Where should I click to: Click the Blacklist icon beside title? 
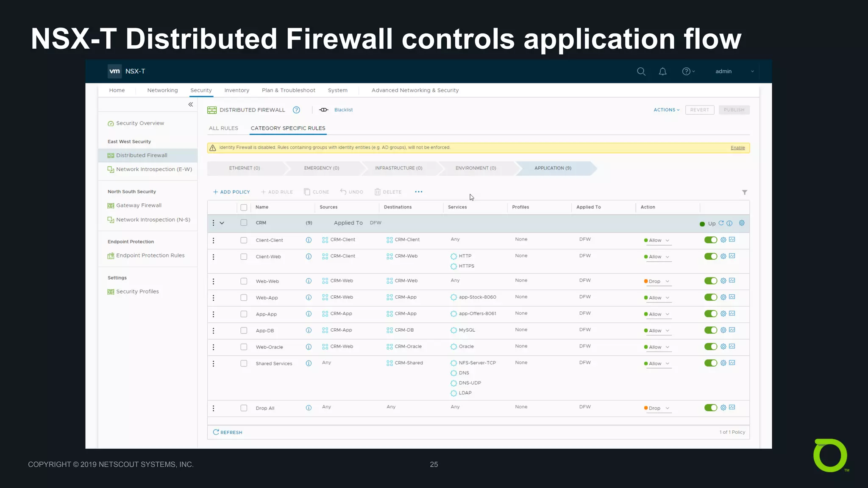(324, 110)
